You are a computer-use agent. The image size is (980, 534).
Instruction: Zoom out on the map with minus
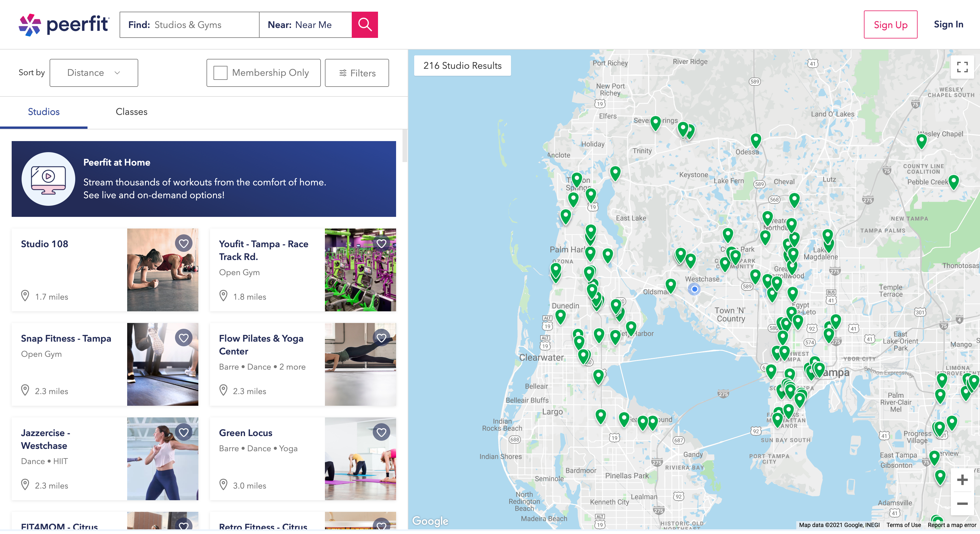[x=962, y=504]
